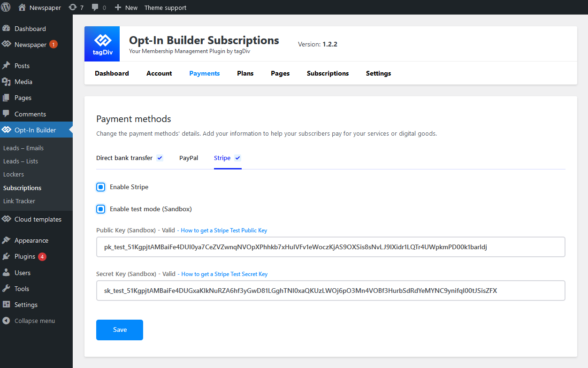Toggle Enable test mode (Sandbox) checkbox
The height and width of the screenshot is (368, 588).
point(100,209)
